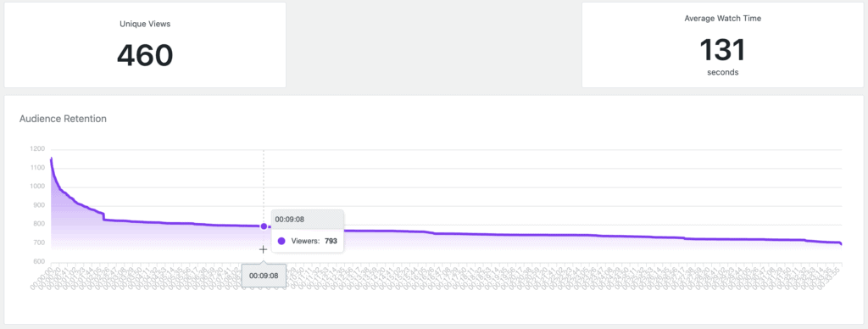Click the 460 unique views number

145,55
